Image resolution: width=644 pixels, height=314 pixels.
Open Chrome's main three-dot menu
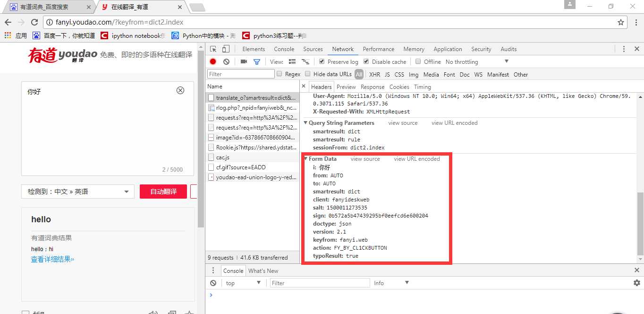pyautogui.click(x=635, y=22)
